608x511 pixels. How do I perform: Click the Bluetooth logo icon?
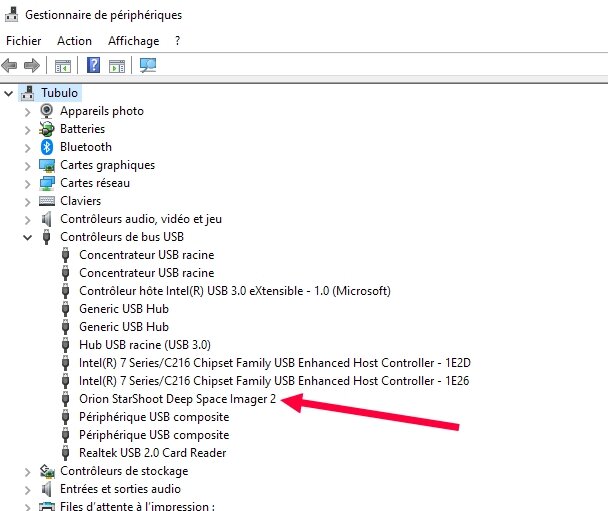47,147
